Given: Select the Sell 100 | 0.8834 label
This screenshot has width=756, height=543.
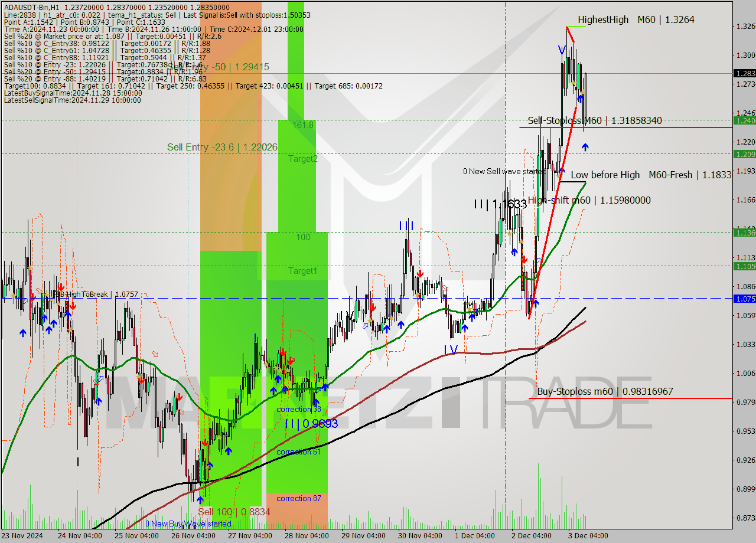Looking at the screenshot, I should pyautogui.click(x=234, y=512).
